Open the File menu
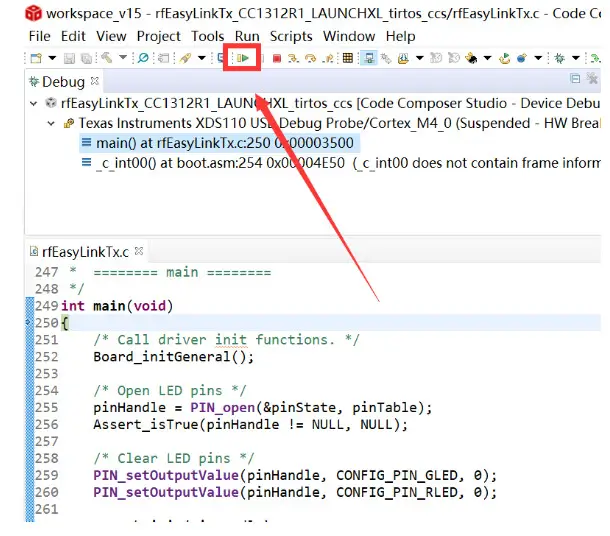Screen dimensions: 610x536 coord(40,36)
